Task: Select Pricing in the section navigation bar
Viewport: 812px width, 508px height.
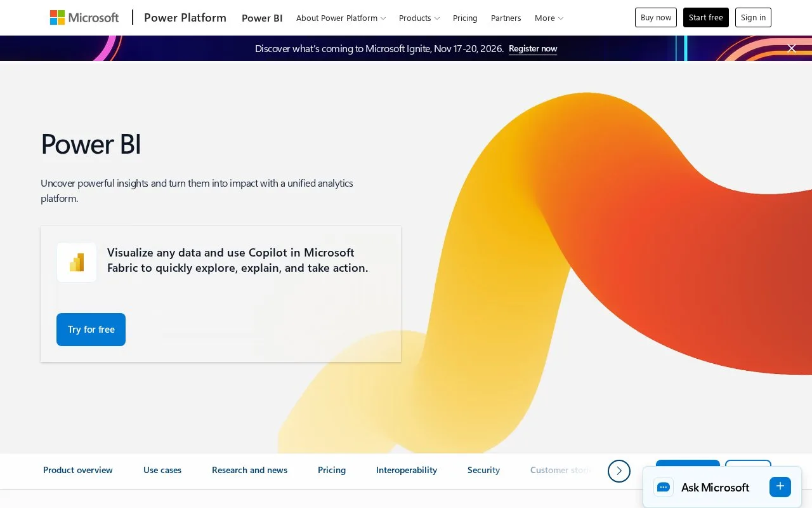Action: (332, 470)
